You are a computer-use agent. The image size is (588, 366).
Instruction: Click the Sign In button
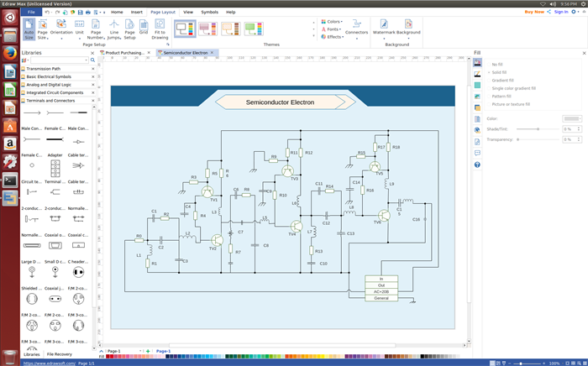(x=562, y=12)
